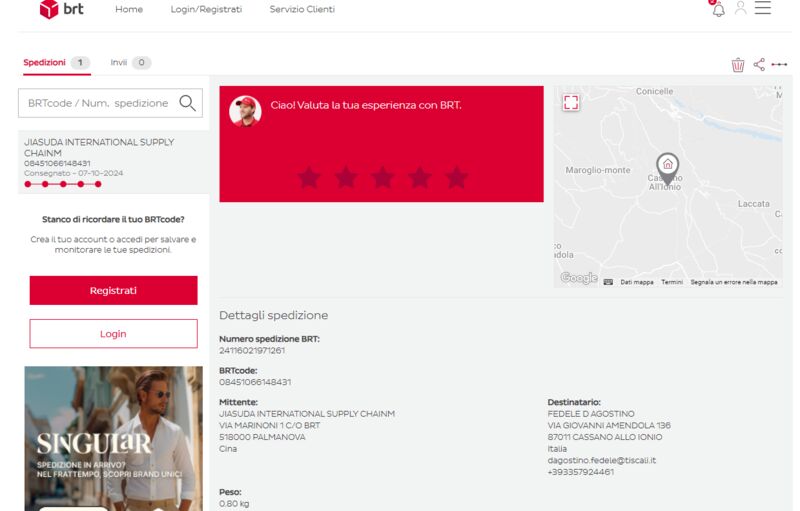Viewport: 800px width, 511px height.
Task: Open the user profile icon
Action: [x=740, y=8]
